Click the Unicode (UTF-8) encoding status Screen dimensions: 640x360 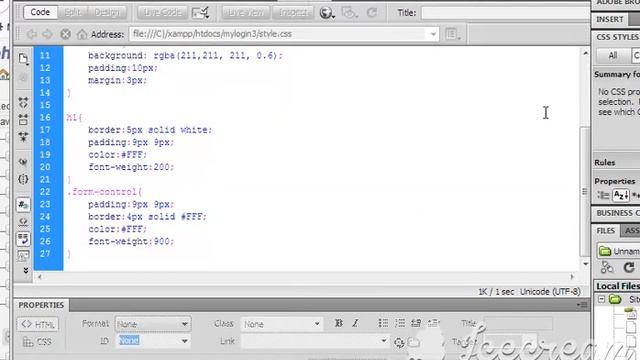550,291
